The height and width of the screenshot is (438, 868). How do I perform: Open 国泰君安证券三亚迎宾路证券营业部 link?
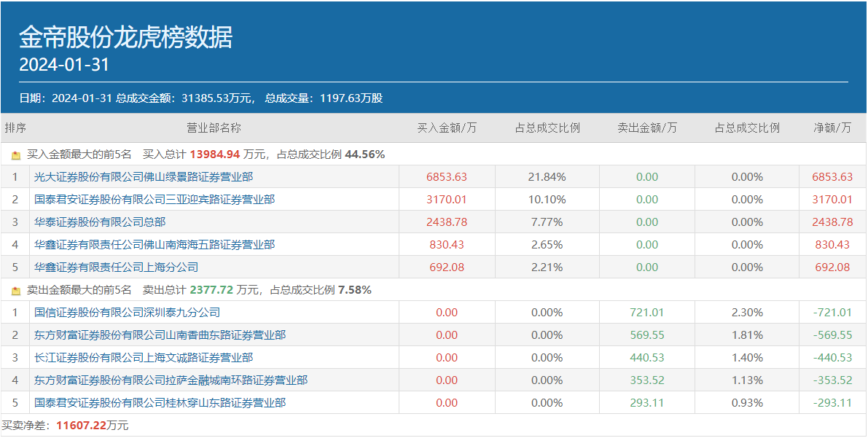pyautogui.click(x=154, y=200)
